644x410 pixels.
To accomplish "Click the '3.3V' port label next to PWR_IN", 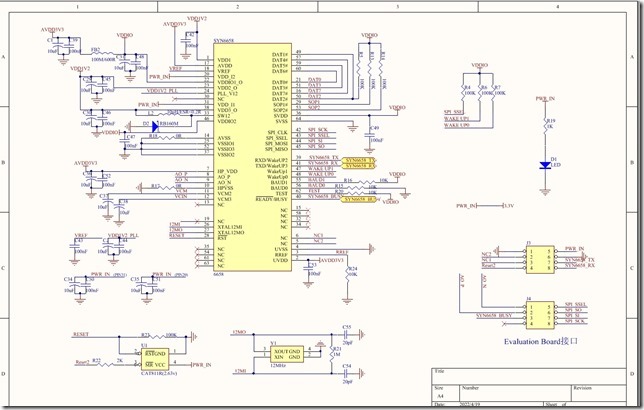I will click(x=509, y=205).
